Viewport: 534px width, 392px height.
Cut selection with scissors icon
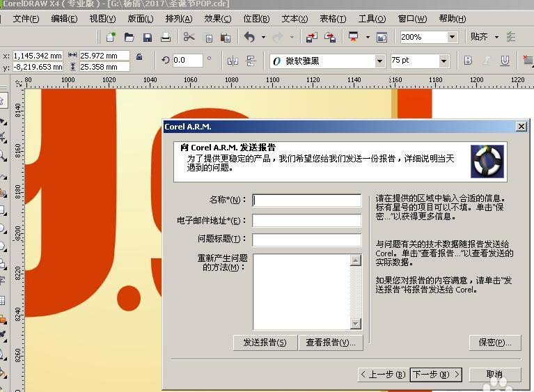tap(189, 36)
